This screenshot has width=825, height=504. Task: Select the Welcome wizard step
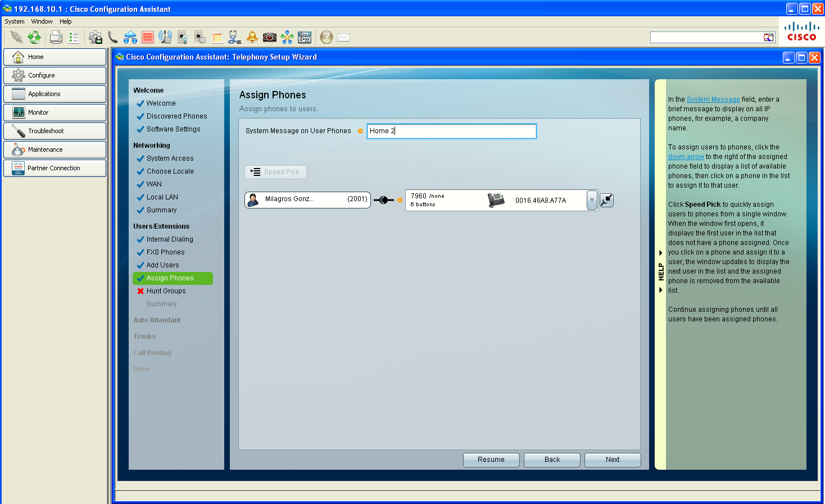[x=161, y=103]
